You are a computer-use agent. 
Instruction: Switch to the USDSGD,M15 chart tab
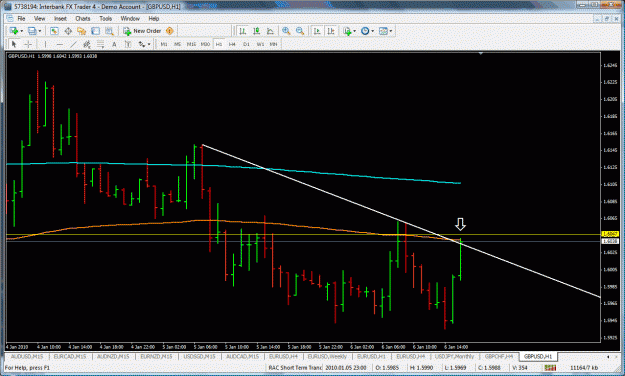199,356
